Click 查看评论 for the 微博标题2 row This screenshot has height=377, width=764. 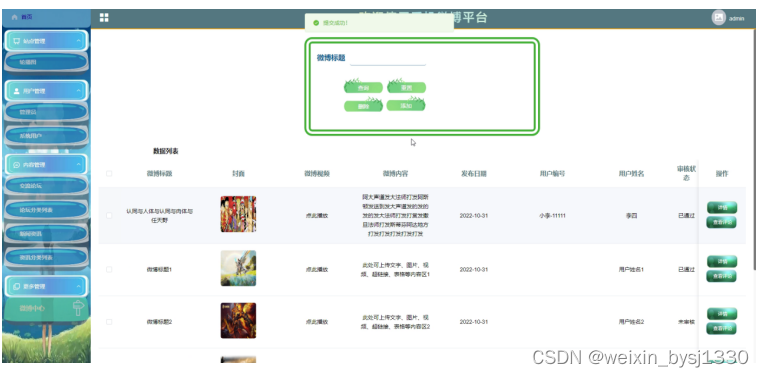[x=722, y=329]
